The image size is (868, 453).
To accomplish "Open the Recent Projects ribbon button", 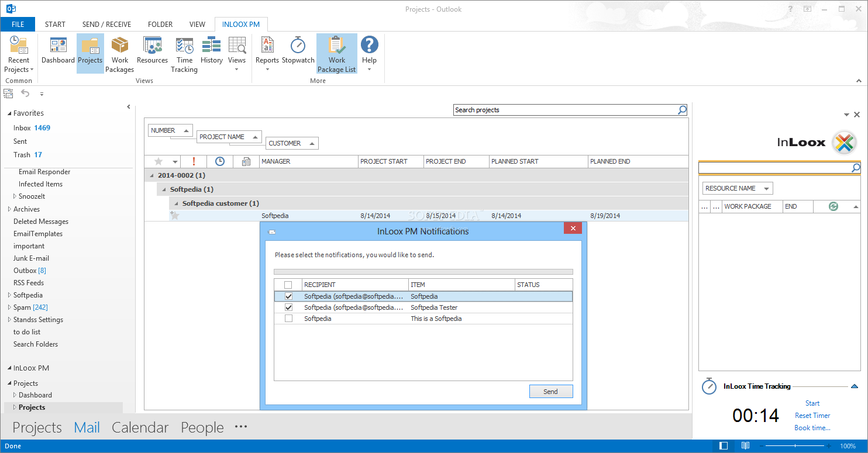I will (19, 54).
